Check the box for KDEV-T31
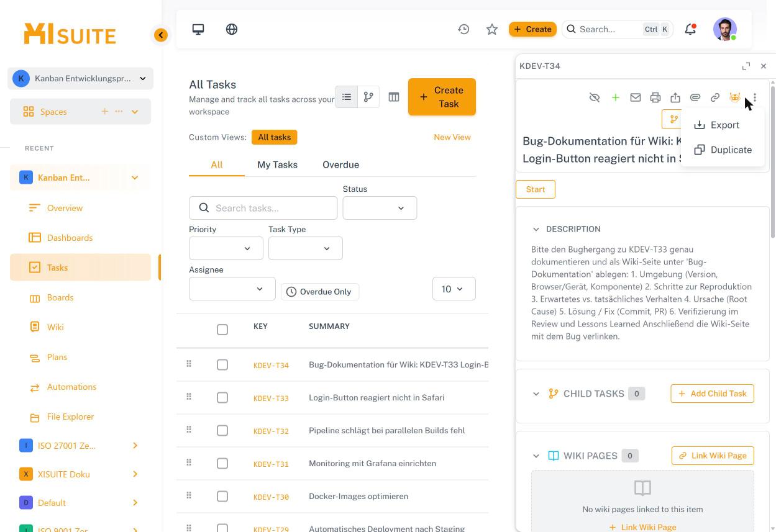Viewport: 776px width, 532px height. click(x=222, y=464)
